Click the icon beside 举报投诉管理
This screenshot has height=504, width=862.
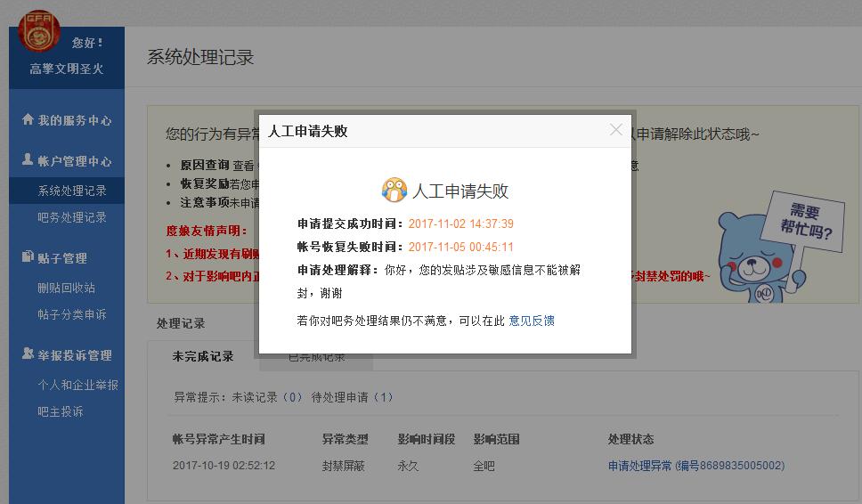click(x=28, y=354)
